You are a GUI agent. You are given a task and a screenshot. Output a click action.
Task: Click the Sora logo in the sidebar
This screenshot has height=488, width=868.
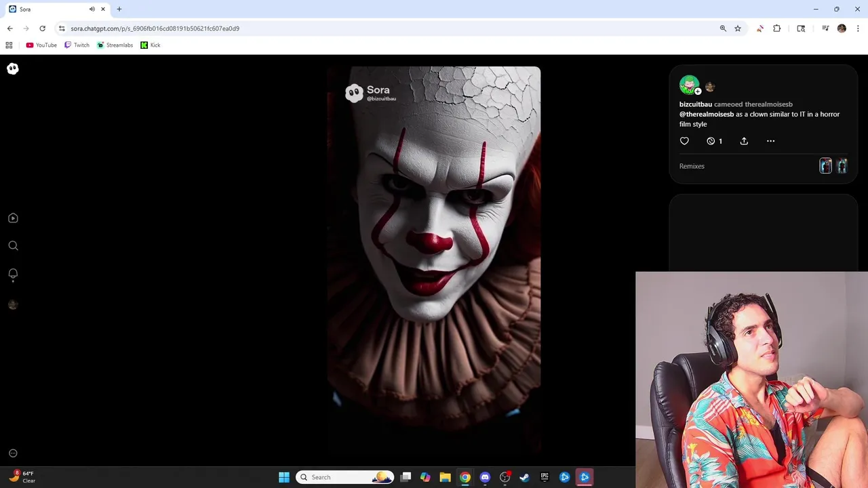coord(13,68)
